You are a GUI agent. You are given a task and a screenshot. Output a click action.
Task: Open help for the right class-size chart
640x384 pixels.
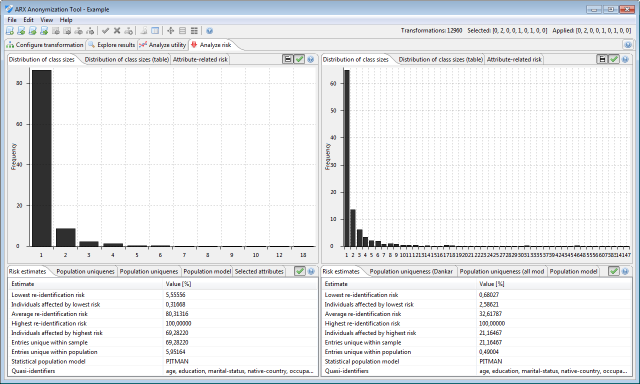[625, 60]
